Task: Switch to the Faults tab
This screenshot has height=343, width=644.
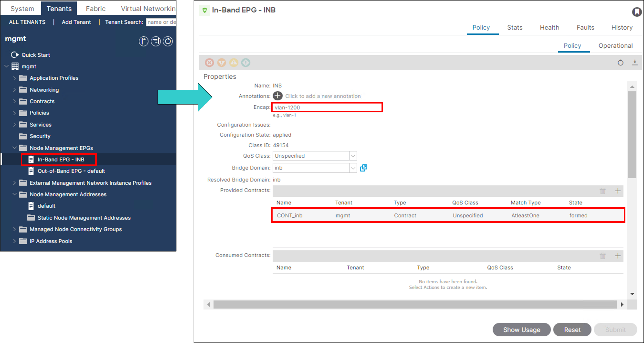Action: (x=585, y=27)
